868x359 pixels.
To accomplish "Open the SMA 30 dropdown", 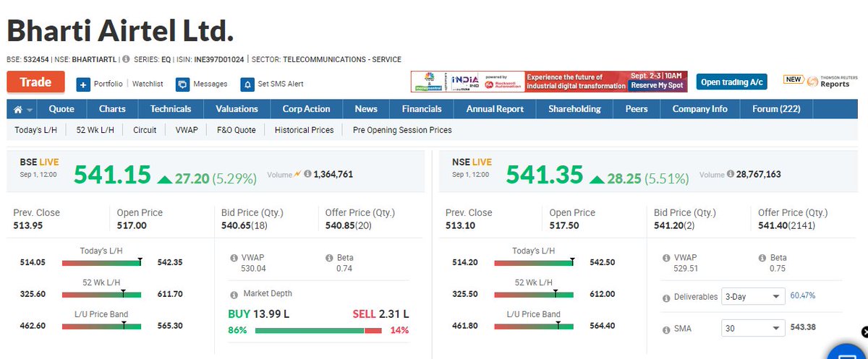I will [x=753, y=329].
